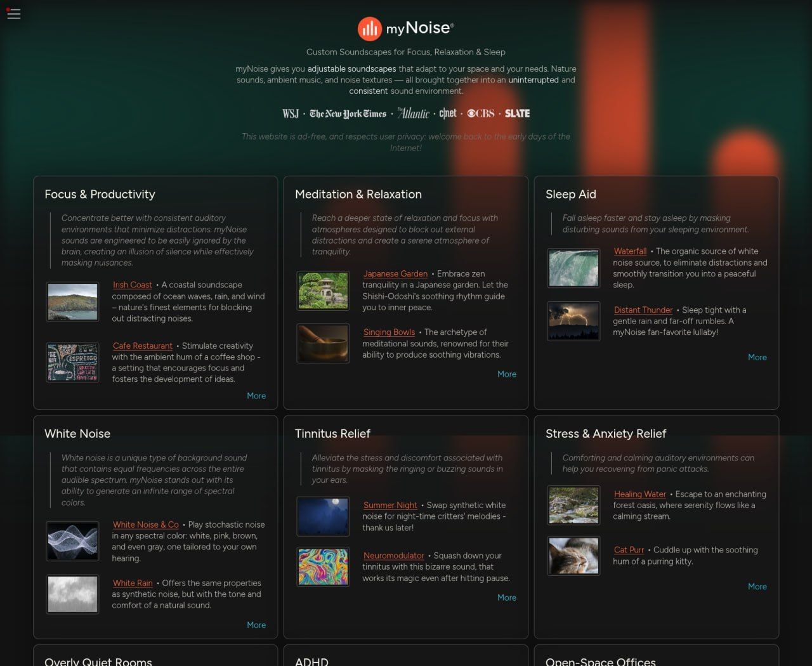
Task: Click the Open-Space Offices heading
Action: click(x=601, y=661)
